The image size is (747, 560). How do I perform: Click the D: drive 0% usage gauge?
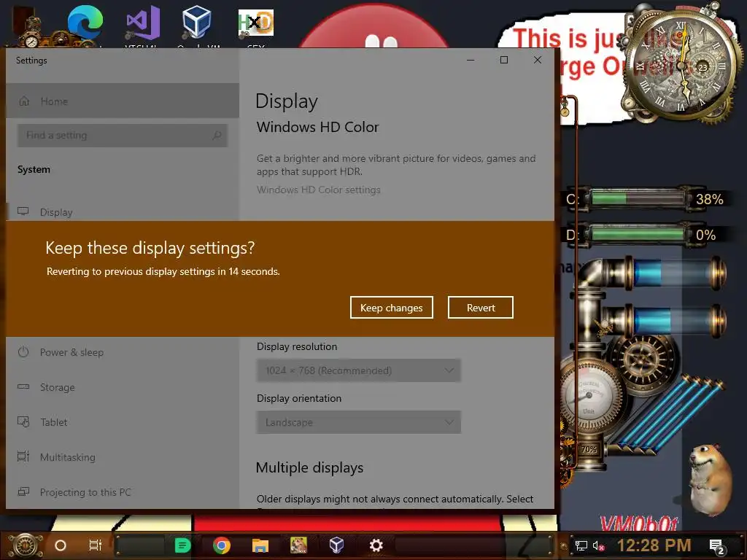click(x=644, y=234)
